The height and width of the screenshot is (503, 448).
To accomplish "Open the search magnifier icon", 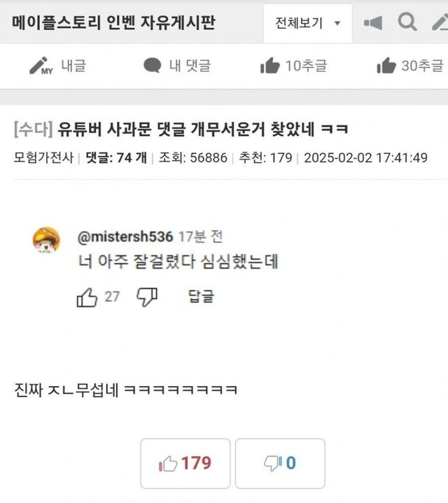I will [x=407, y=22].
